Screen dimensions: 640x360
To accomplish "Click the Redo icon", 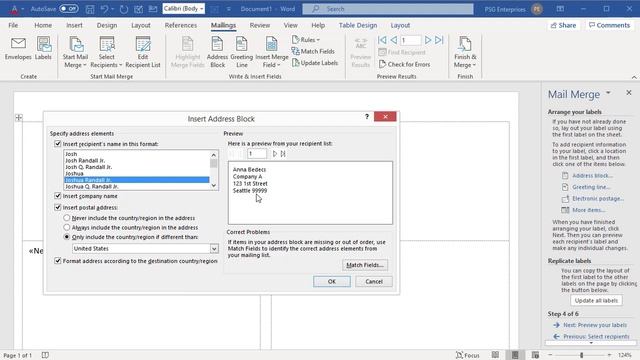I will [124, 9].
